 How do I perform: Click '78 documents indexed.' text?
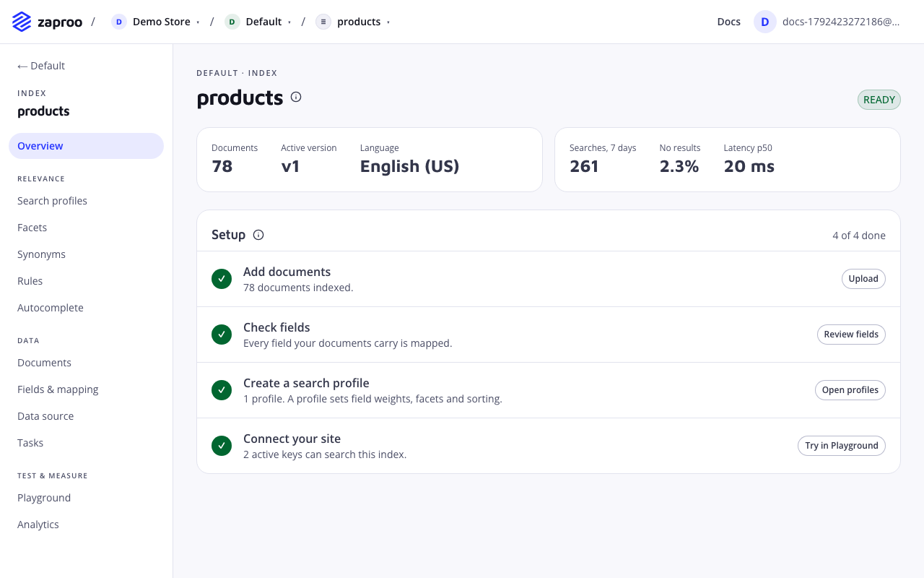pos(298,288)
